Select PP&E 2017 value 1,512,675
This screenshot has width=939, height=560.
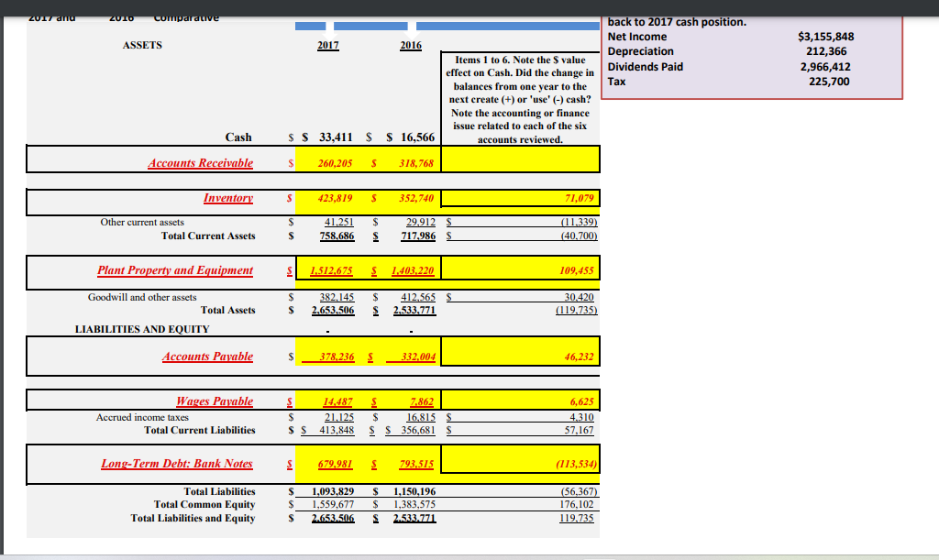(x=331, y=270)
